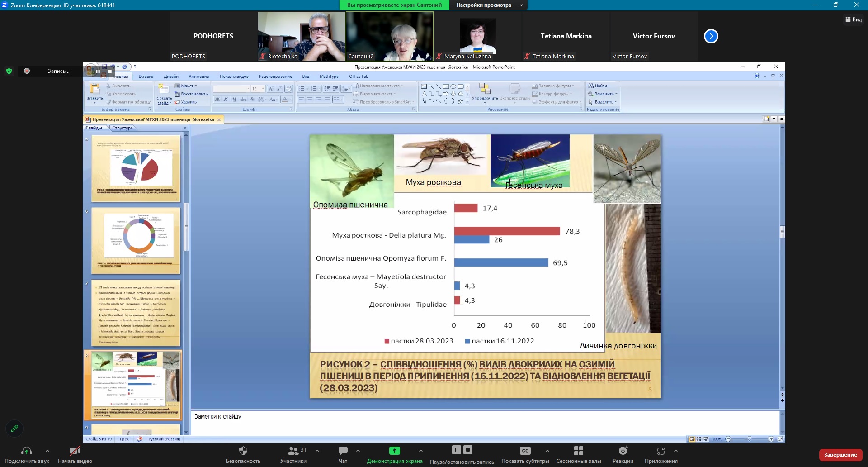868x467 pixels.
Task: Select slide 6 thumbnail with donut chart
Action: [136, 241]
